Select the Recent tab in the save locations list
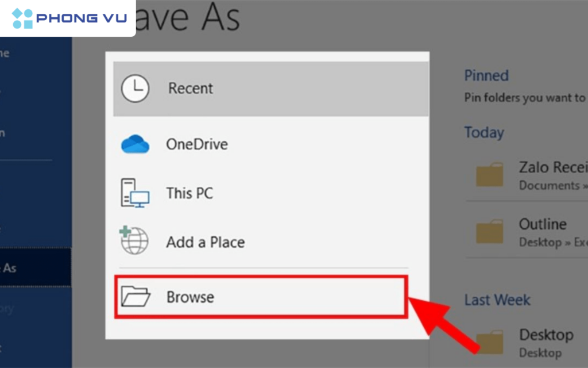Image resolution: width=588 pixels, height=368 pixels. [189, 88]
